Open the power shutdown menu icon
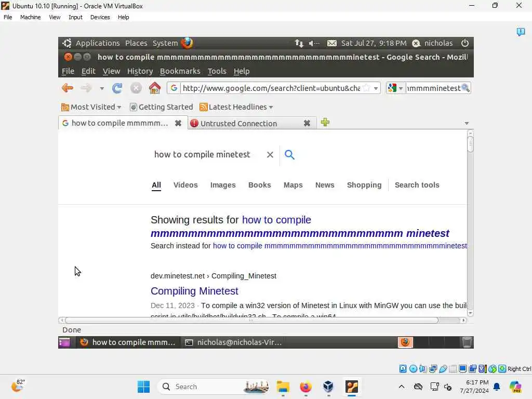 465,43
